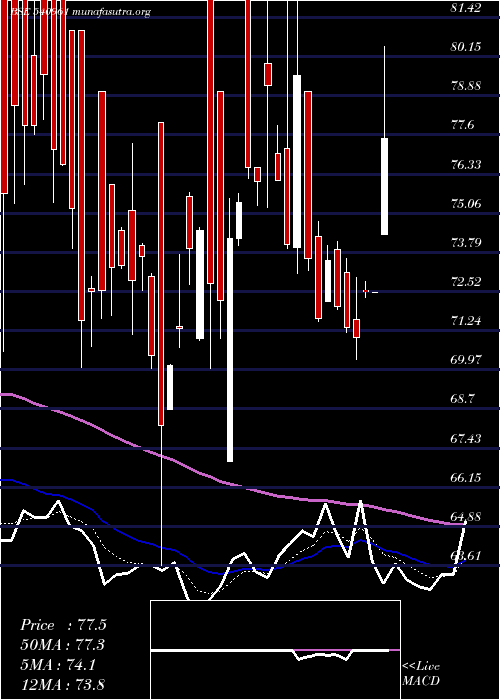Image resolution: width=500 pixels, height=700 pixels.
Task: Select the 67.43 axis value
Action: (466, 438)
